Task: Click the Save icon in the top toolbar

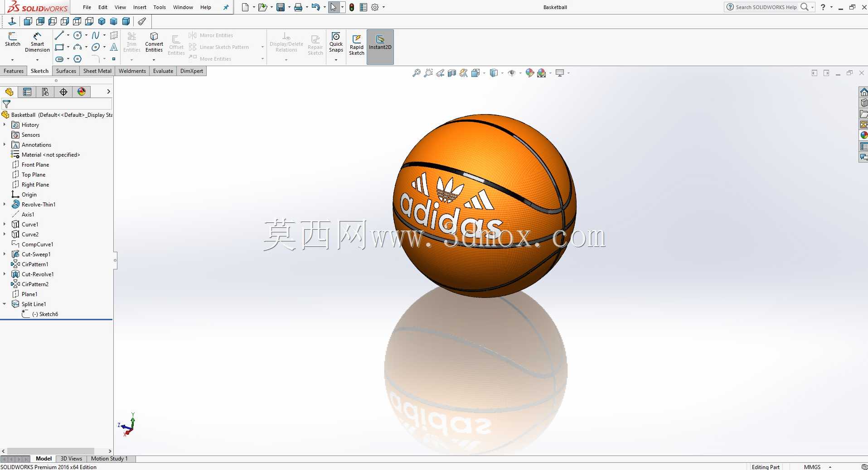Action: 281,7
